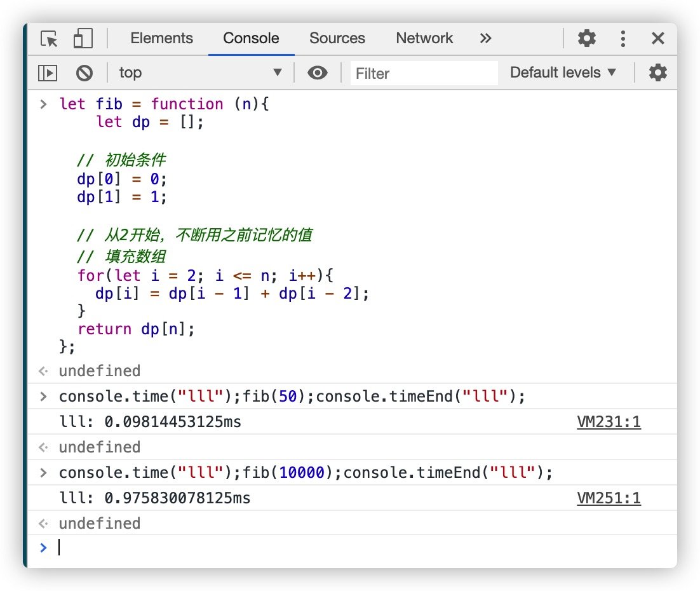Open the three-dot customize menu

coord(623,39)
